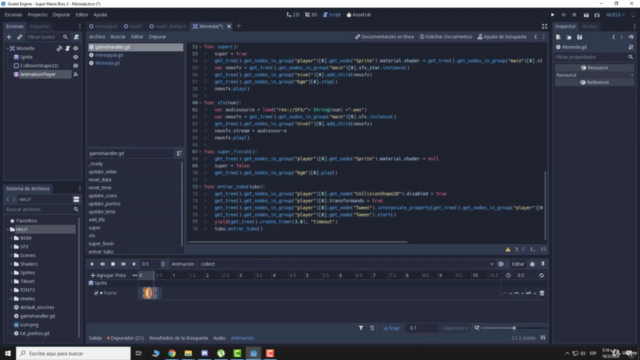Image resolution: width=640 pixels, height=360 pixels.
Task: Open the Ayuda menu
Action: 100,15
